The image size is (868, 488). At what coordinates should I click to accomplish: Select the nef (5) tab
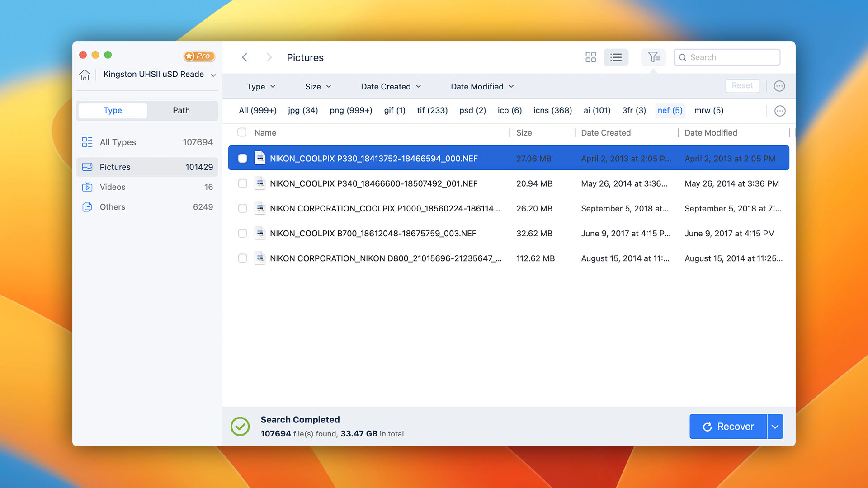(x=669, y=110)
